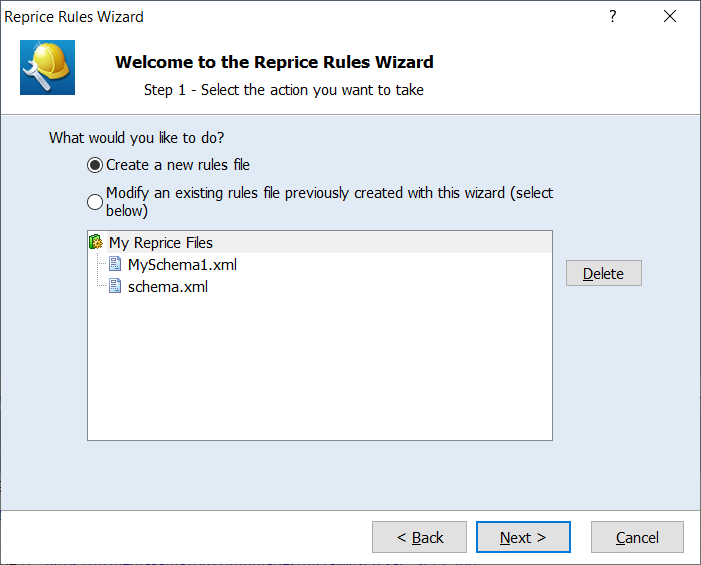Image resolution: width=701 pixels, height=565 pixels.
Task: Select schema.xml in the file list
Action: click(168, 287)
